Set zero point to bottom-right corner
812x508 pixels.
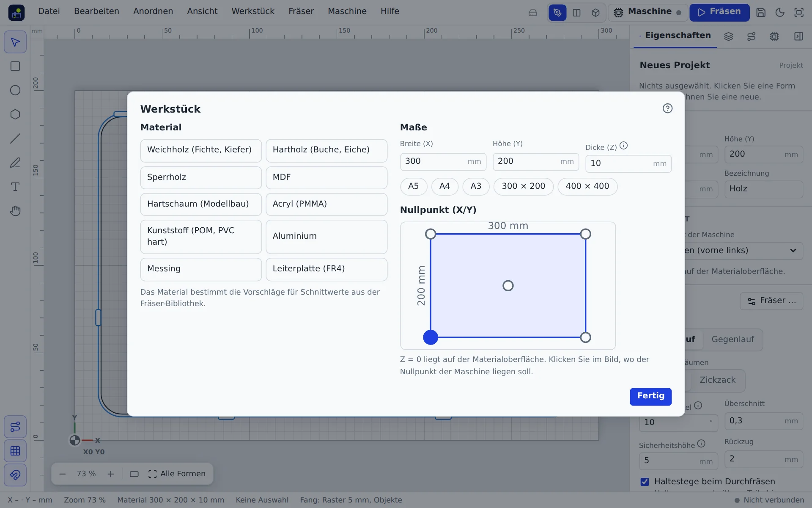click(585, 337)
